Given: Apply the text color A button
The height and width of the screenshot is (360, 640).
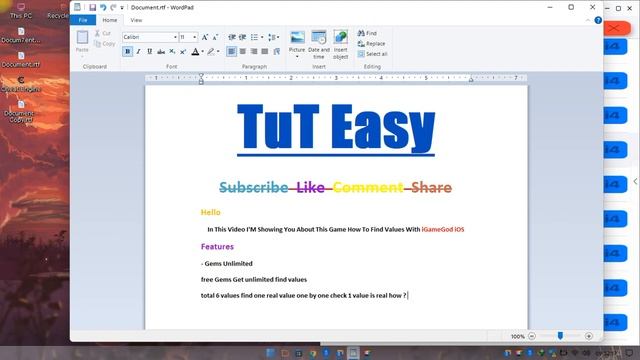Looking at the screenshot, I should click(x=195, y=51).
